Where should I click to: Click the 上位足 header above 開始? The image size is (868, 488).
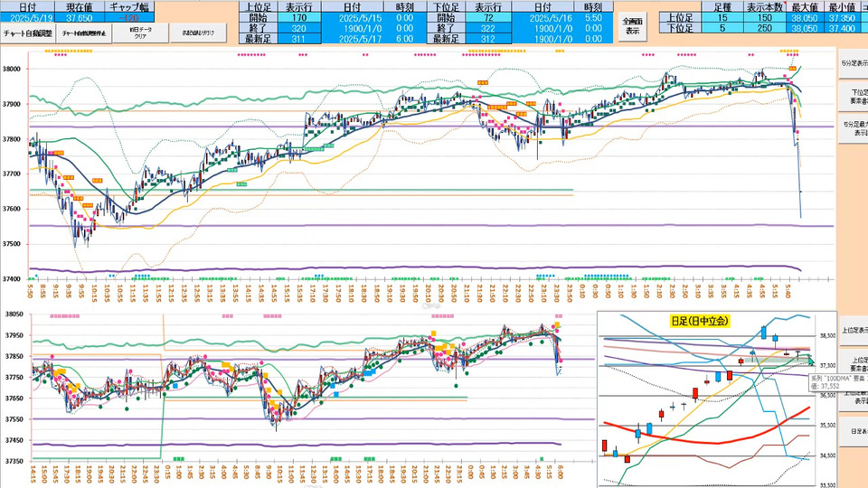(x=258, y=7)
